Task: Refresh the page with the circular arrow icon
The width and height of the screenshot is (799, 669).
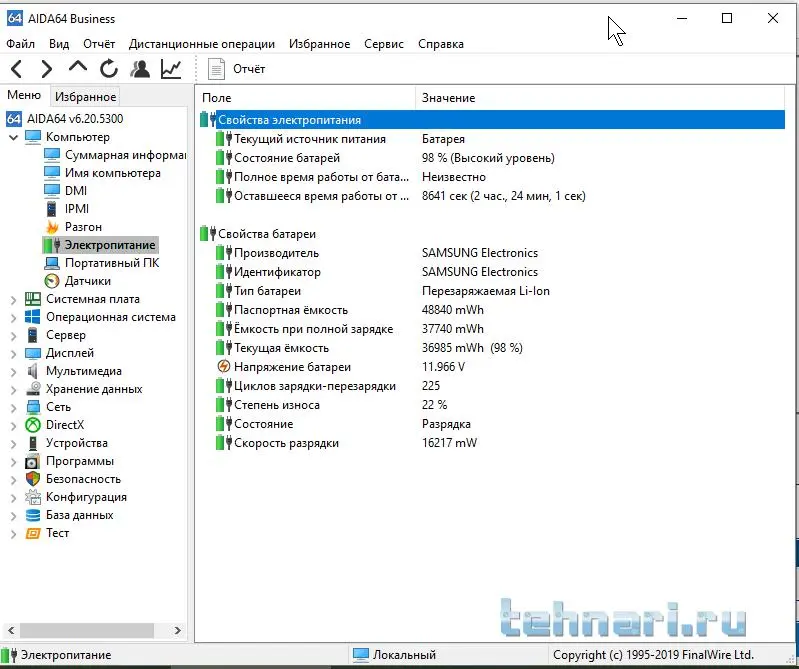Action: tap(109, 69)
